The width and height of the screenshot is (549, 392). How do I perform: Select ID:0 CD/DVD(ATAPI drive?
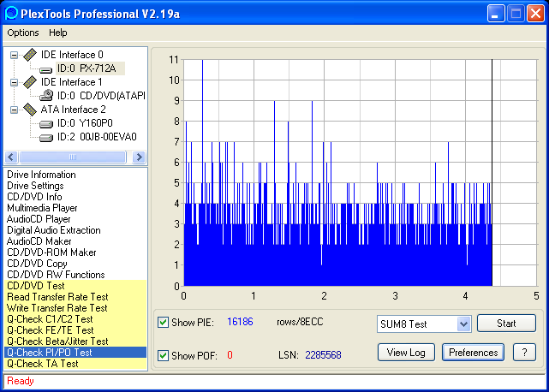pyautogui.click(x=101, y=96)
